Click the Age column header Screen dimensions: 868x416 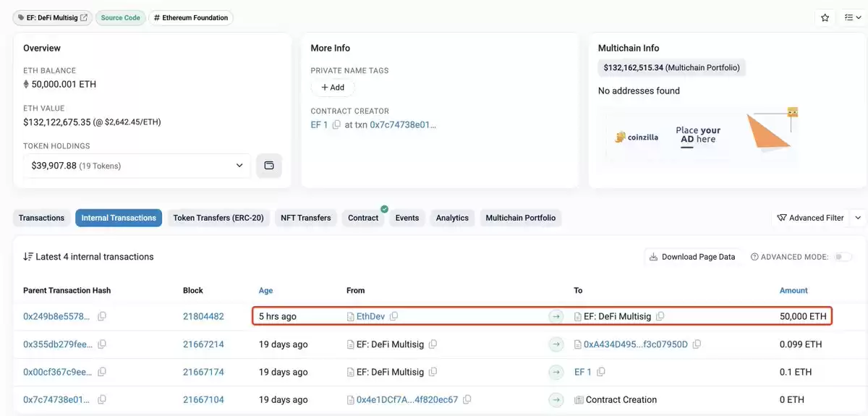pos(265,290)
